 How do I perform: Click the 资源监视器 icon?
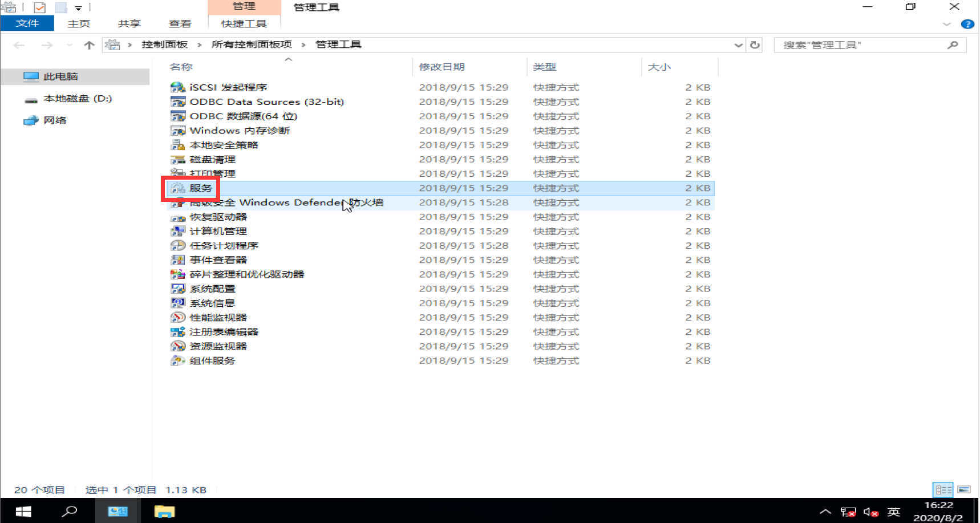point(178,346)
